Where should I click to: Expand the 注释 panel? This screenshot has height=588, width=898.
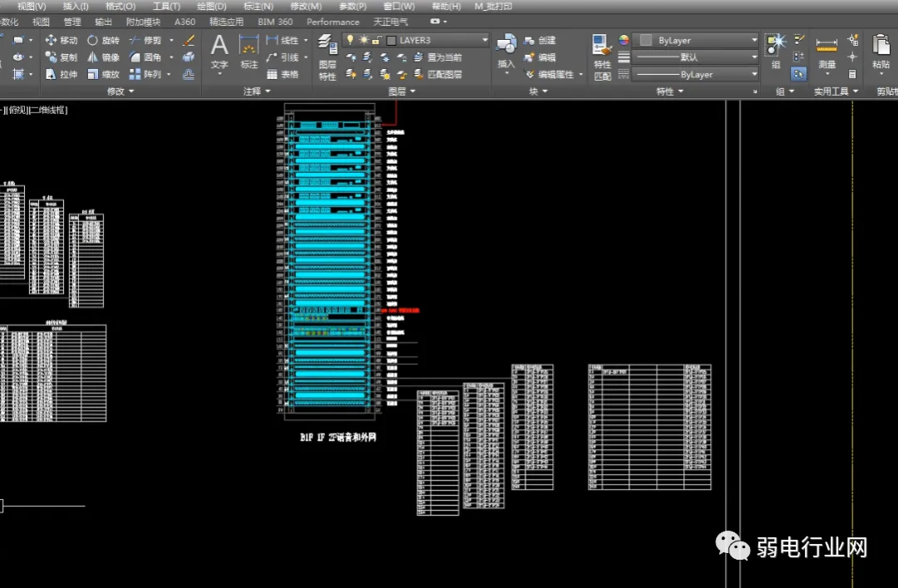pos(257,91)
